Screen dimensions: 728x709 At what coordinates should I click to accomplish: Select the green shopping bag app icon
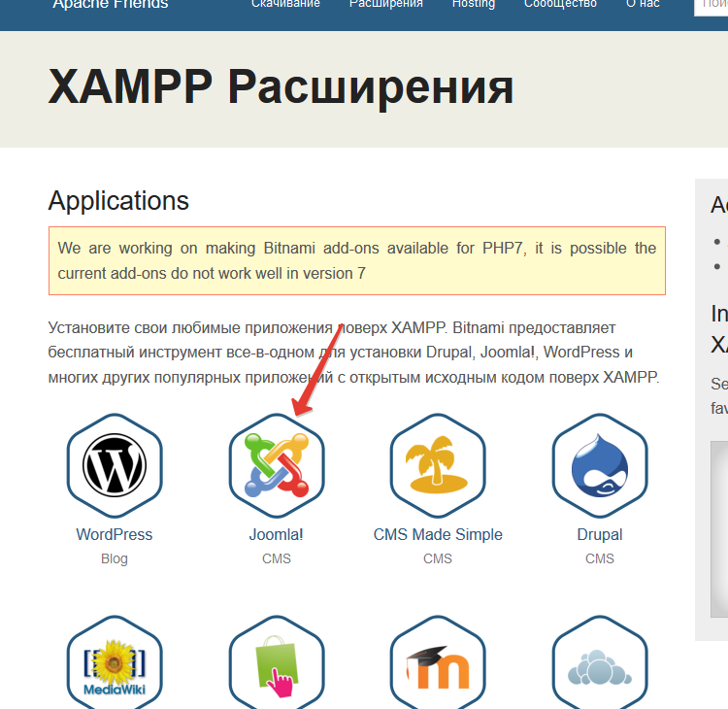[277, 663]
